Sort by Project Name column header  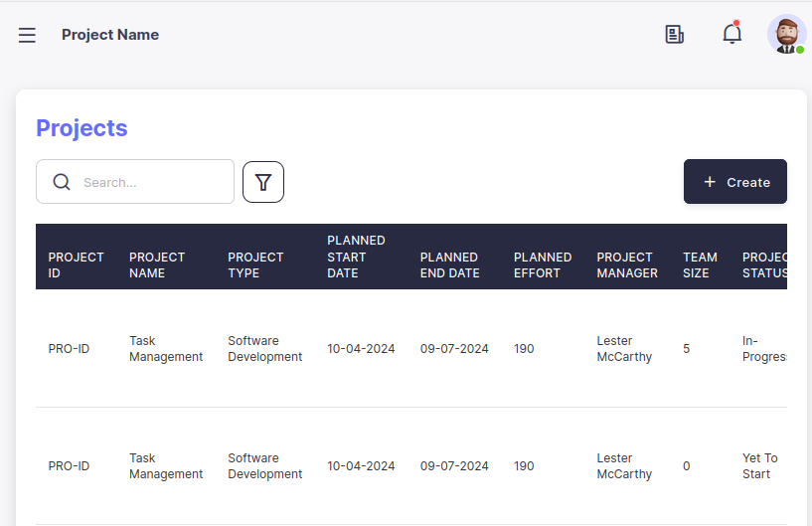(x=157, y=264)
